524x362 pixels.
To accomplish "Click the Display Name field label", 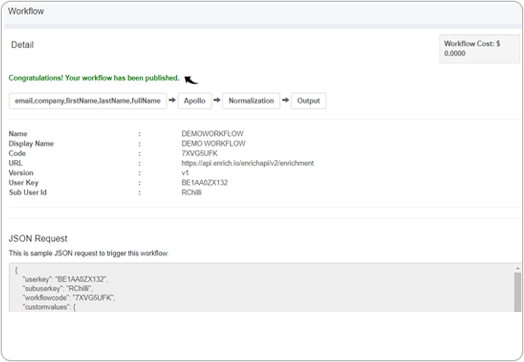I will pos(31,144).
